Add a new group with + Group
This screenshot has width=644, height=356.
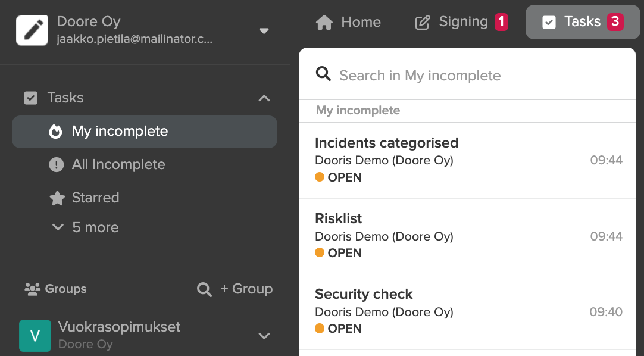pos(246,289)
